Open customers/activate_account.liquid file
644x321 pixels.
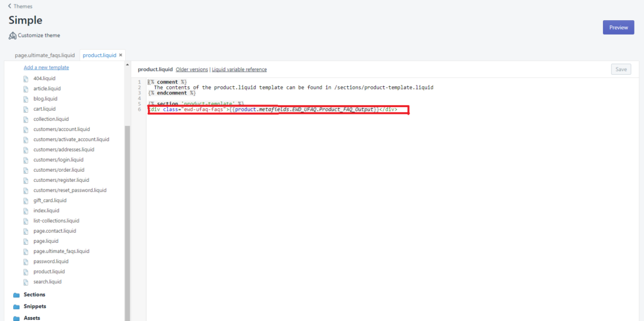[x=72, y=139]
